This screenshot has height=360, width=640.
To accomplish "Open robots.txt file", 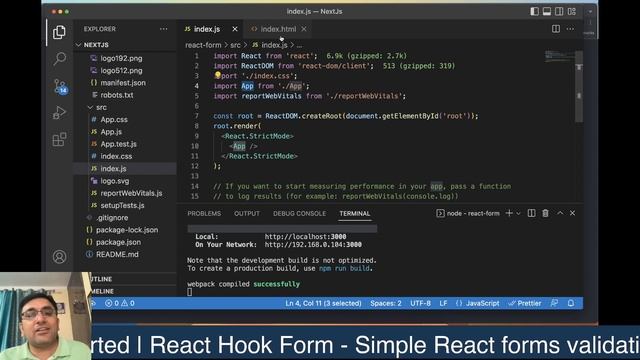I will point(117,95).
